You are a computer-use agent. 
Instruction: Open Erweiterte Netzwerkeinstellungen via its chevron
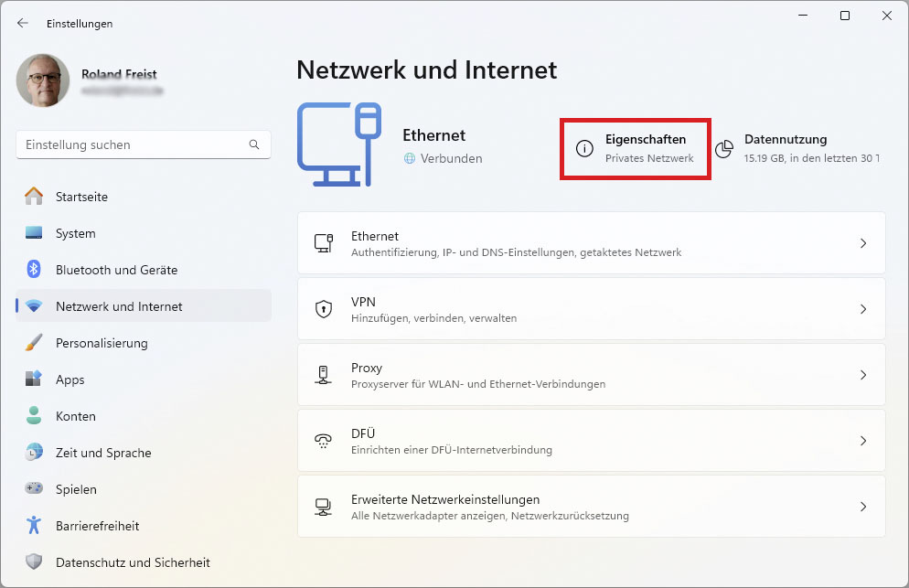[x=862, y=507]
